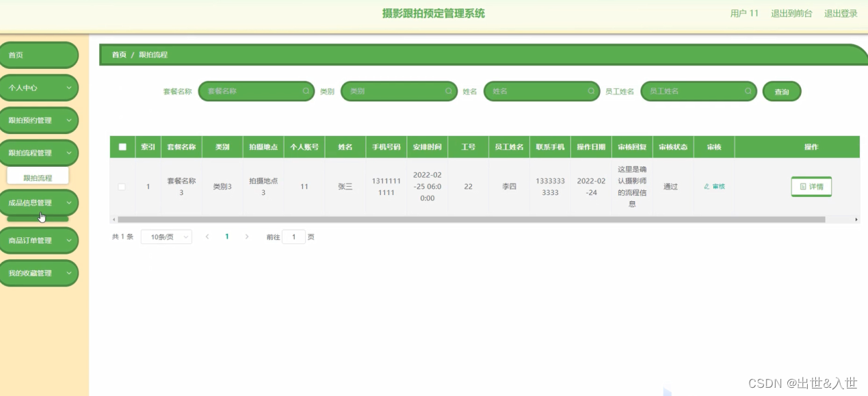Click 用户 11 in the header

[x=744, y=13]
